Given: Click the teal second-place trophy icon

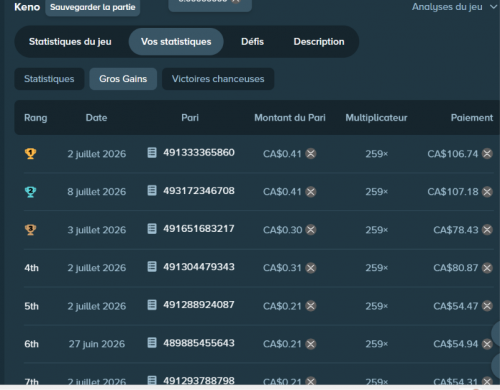Looking at the screenshot, I should [30, 192].
